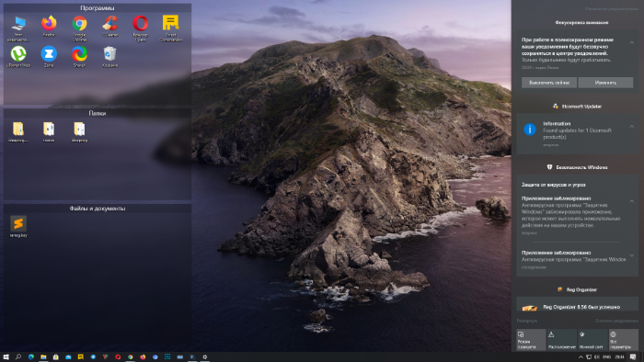
Task: Click the Elcomsoft Updater group title
Action: (581, 107)
